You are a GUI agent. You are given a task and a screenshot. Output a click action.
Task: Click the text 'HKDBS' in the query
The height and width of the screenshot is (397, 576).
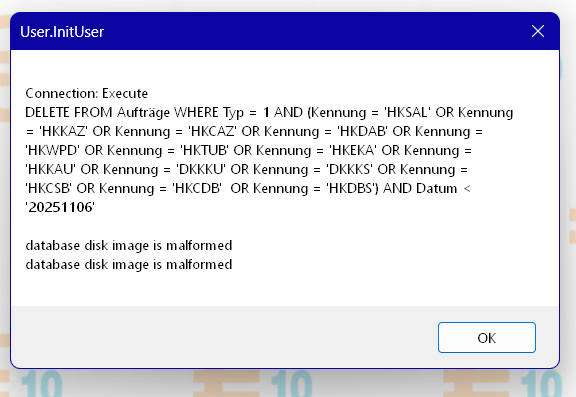(x=352, y=188)
